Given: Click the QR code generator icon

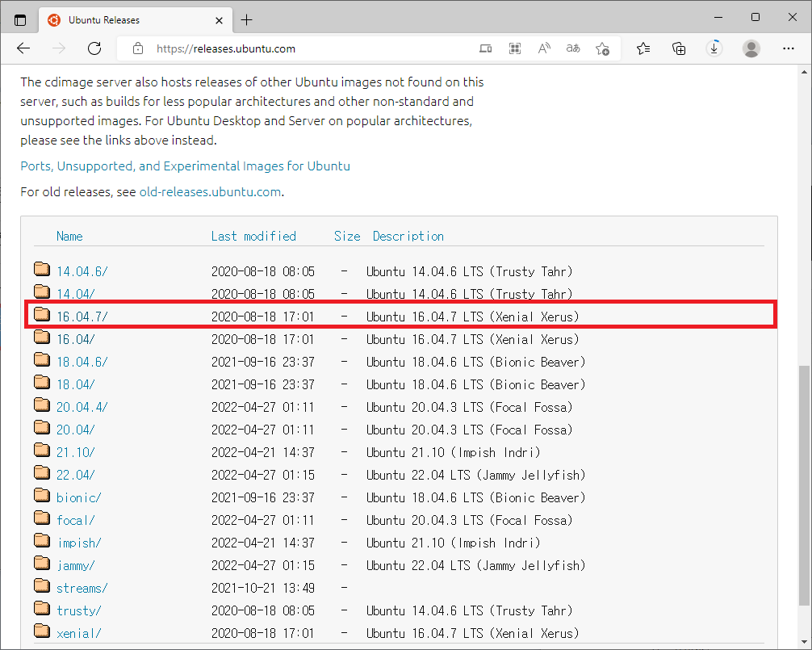Looking at the screenshot, I should click(x=515, y=48).
